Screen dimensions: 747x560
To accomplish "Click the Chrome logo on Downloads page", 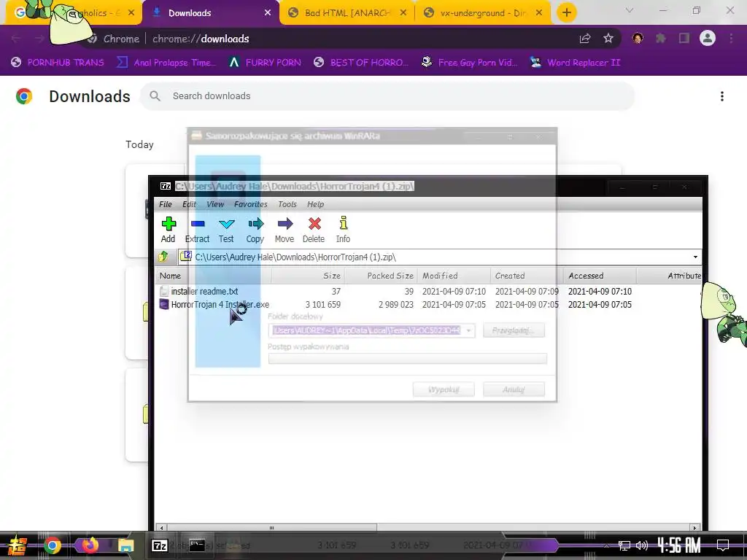I will coord(24,96).
